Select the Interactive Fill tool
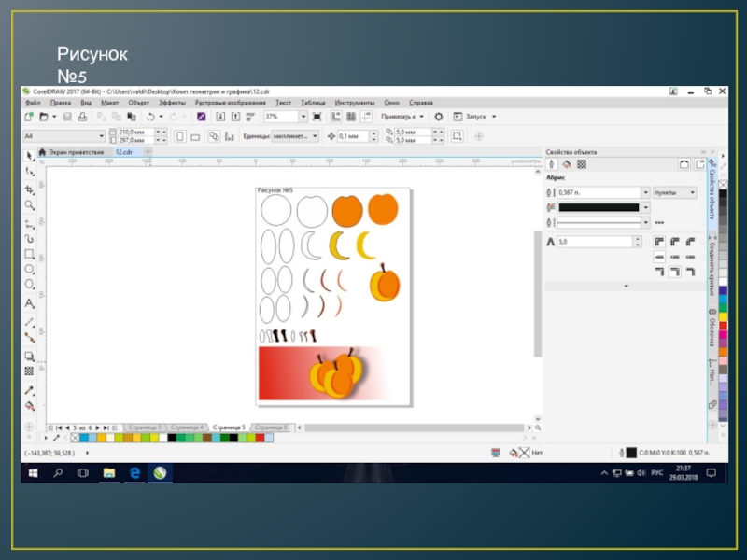This screenshot has width=747, height=560. [30, 406]
